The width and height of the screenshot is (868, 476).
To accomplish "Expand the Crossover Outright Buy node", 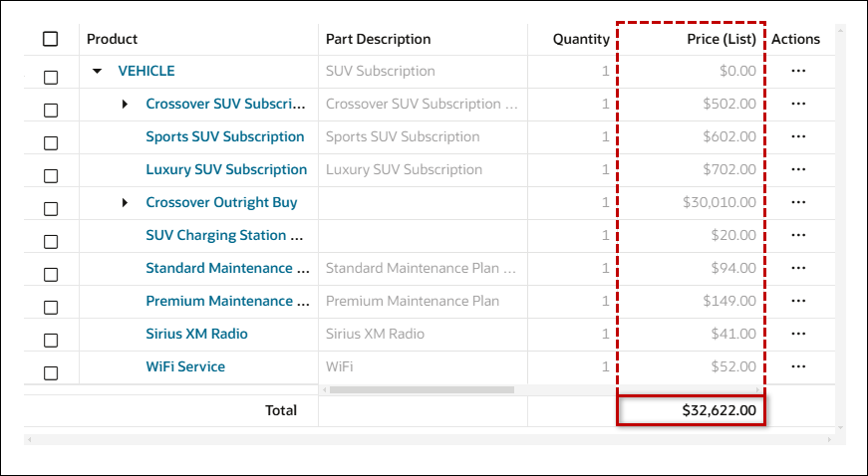I will tap(125, 202).
